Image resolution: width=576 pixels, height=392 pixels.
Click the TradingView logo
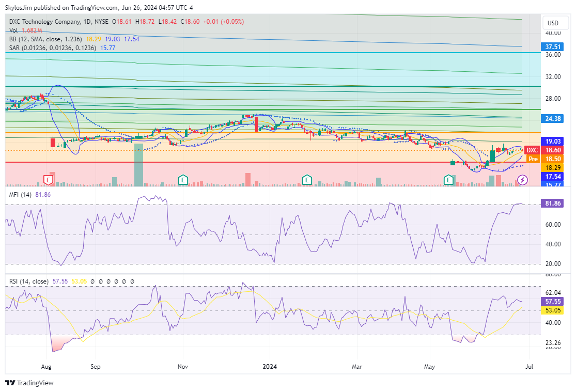(x=29, y=383)
